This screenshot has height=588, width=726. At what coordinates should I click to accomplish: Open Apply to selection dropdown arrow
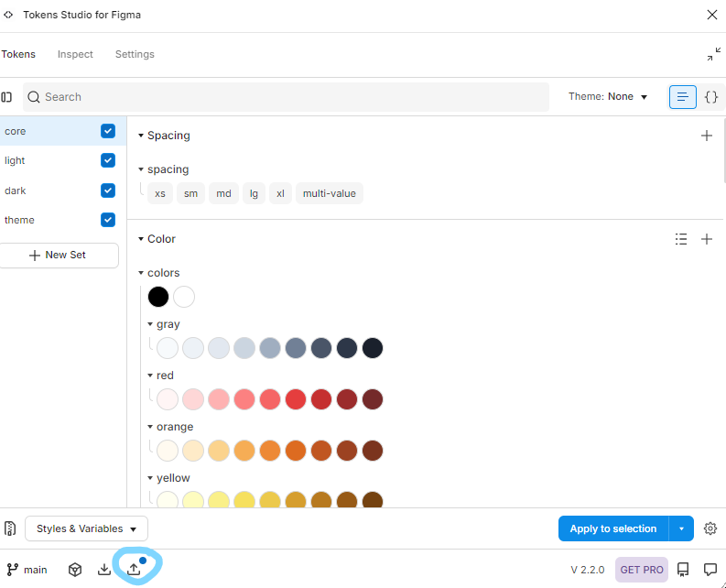point(681,528)
